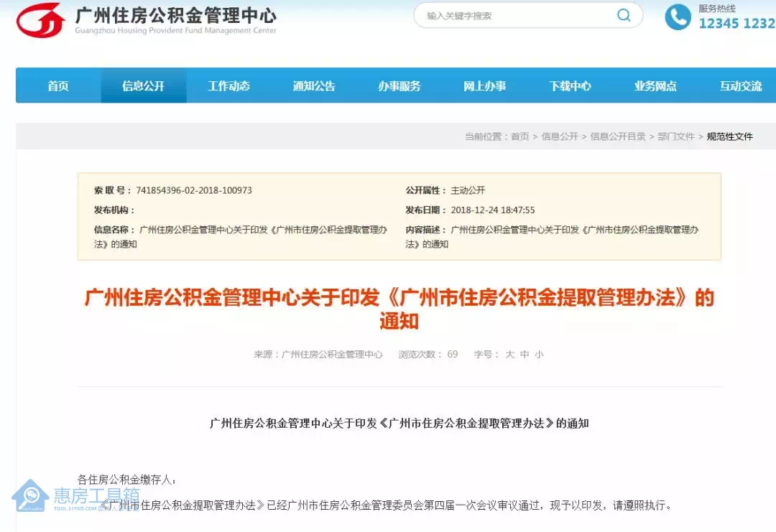Viewport: 776px width, 532px height.
Task: Click the magnifier search icon
Action: pos(624,15)
